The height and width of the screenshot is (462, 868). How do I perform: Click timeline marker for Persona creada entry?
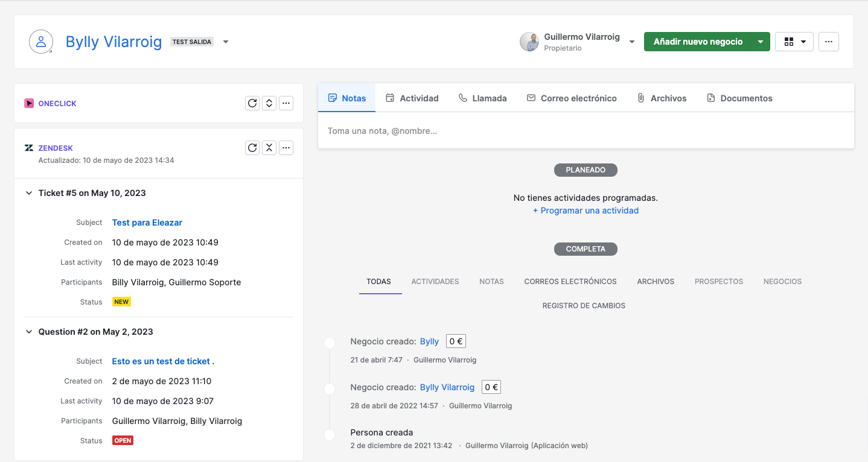[x=330, y=434]
